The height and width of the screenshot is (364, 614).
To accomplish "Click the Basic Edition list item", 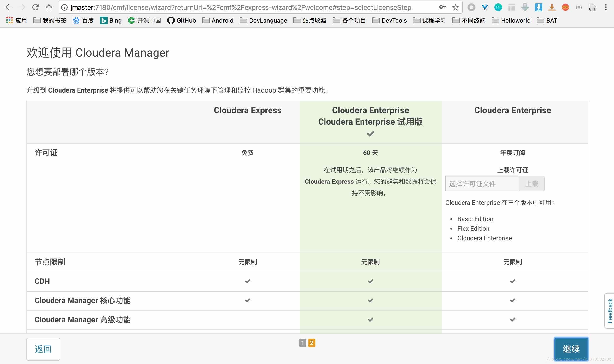I will [475, 219].
